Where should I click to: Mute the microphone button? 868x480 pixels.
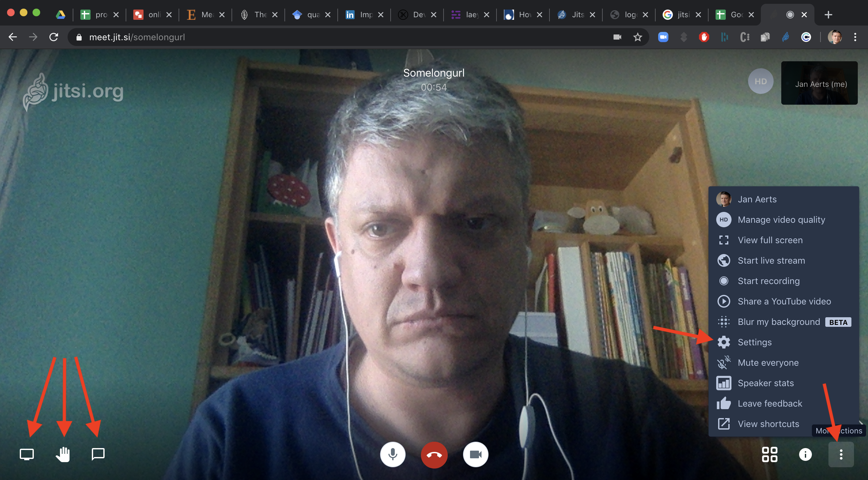click(393, 454)
